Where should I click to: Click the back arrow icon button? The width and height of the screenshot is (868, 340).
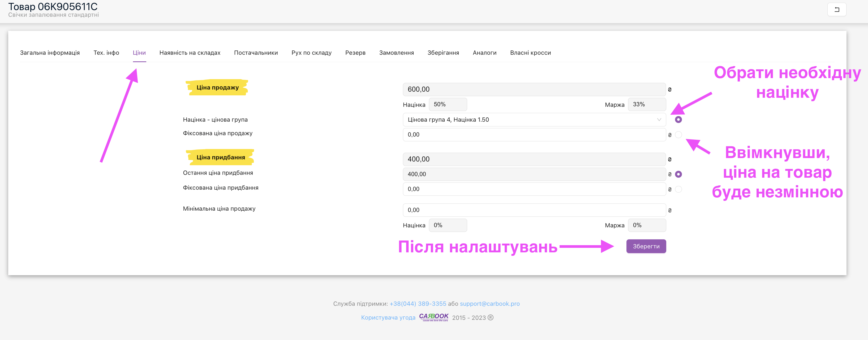click(836, 10)
